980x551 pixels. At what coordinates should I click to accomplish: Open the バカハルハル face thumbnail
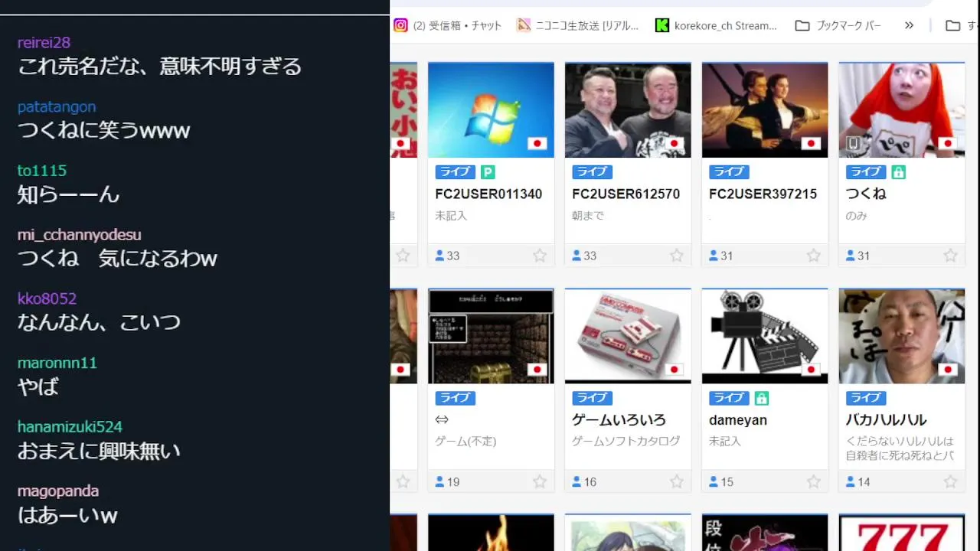[x=902, y=336]
